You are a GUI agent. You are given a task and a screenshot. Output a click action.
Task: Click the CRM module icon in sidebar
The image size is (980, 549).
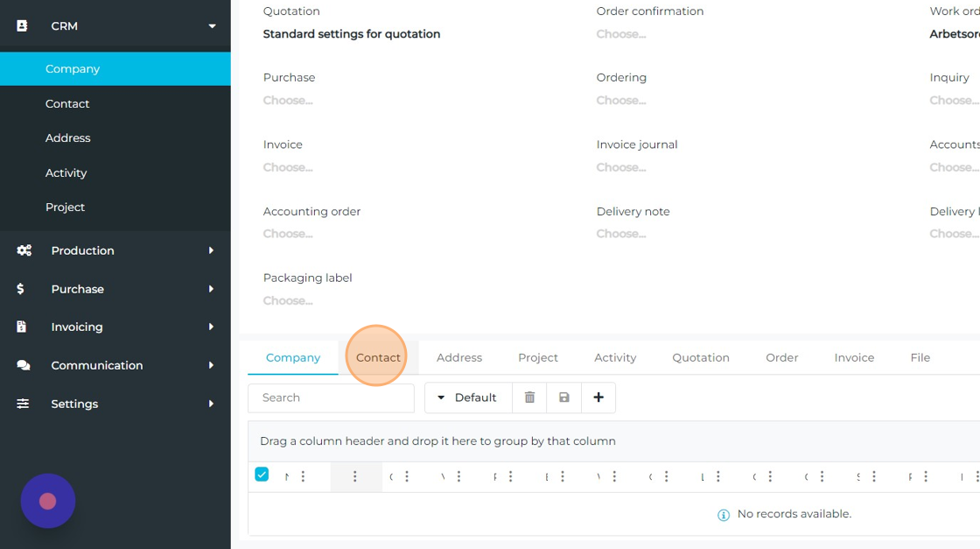click(x=23, y=26)
